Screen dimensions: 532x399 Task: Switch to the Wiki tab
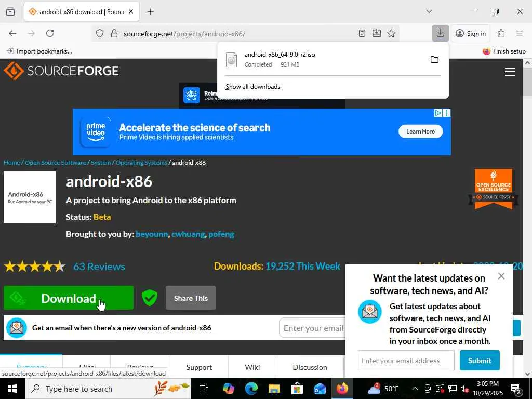click(x=252, y=367)
